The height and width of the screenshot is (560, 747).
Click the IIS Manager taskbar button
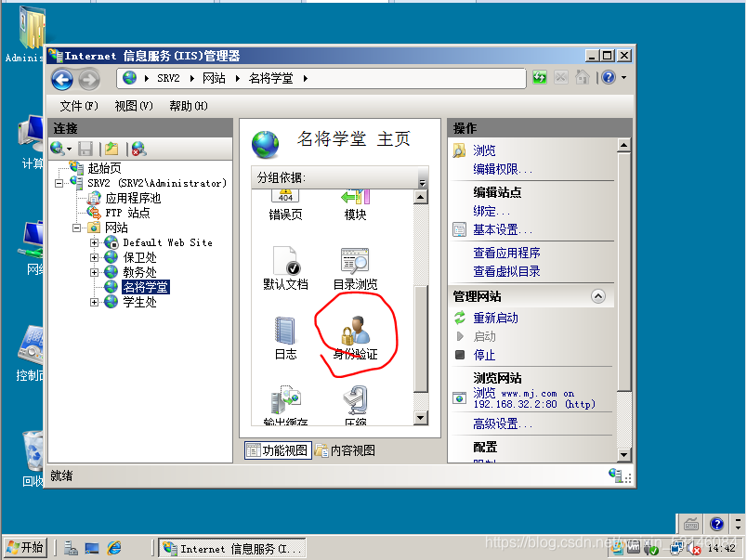click(x=232, y=549)
